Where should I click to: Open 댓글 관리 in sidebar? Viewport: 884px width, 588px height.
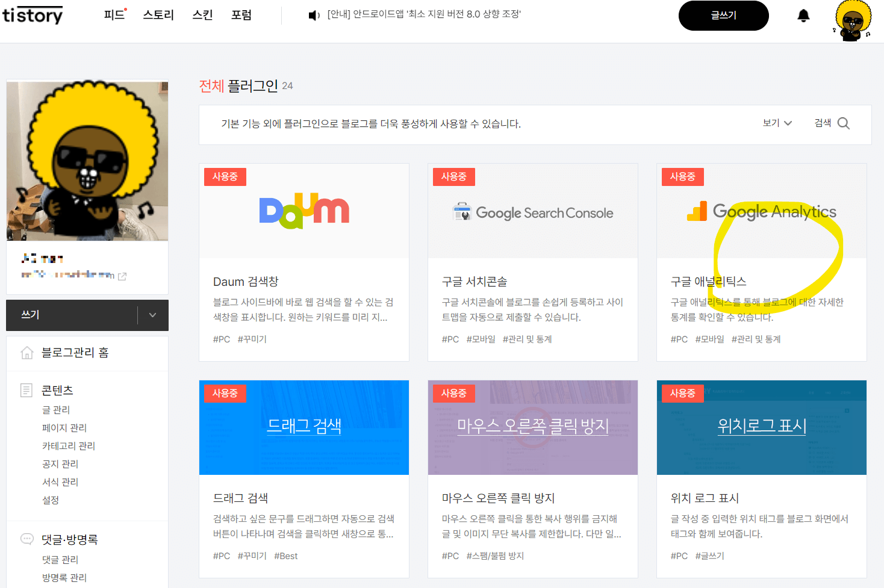60,560
